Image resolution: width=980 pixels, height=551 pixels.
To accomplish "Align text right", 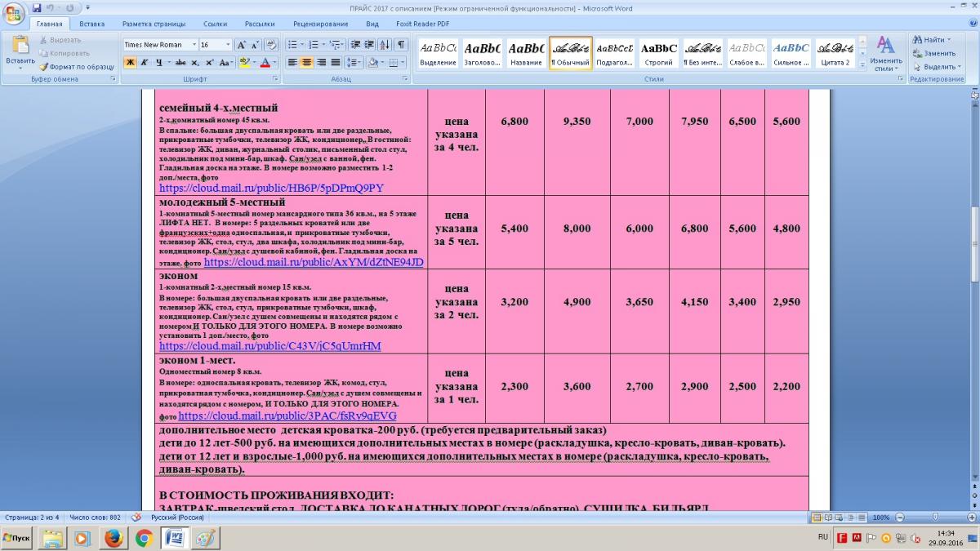I will (x=322, y=62).
